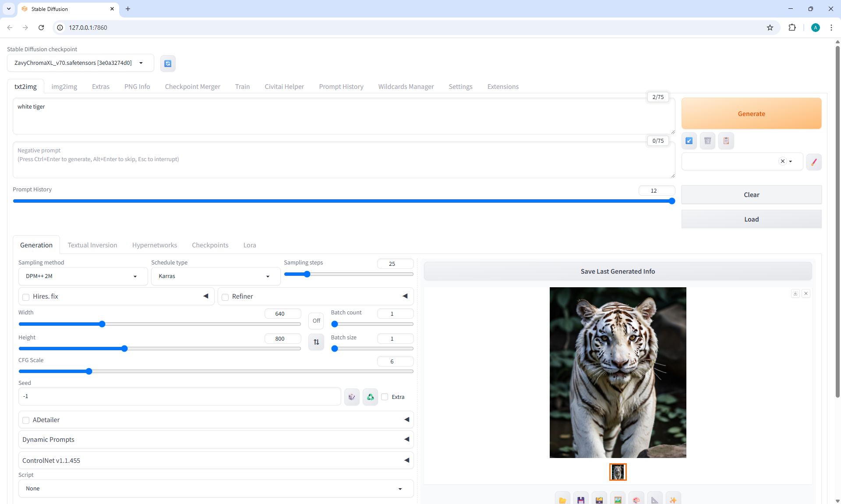
Task: Clear prompt with trash icon
Action: 707,141
